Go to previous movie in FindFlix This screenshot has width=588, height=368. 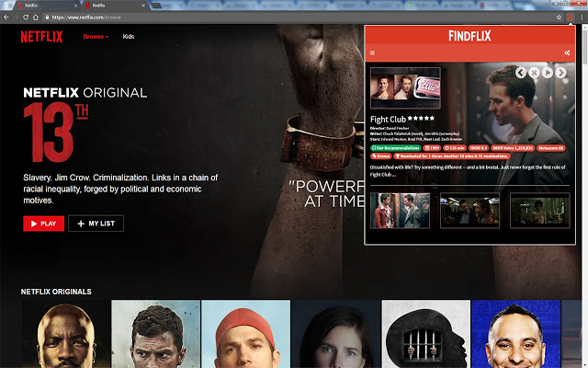[x=521, y=73]
